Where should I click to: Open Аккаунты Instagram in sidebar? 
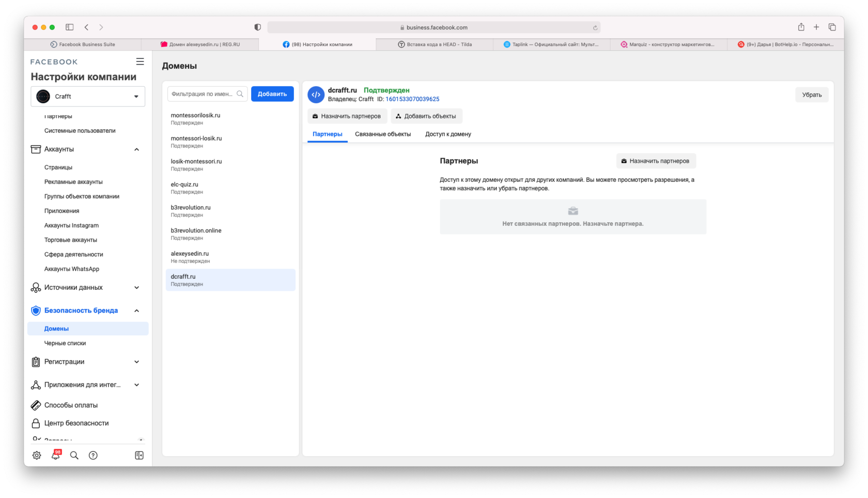point(71,225)
